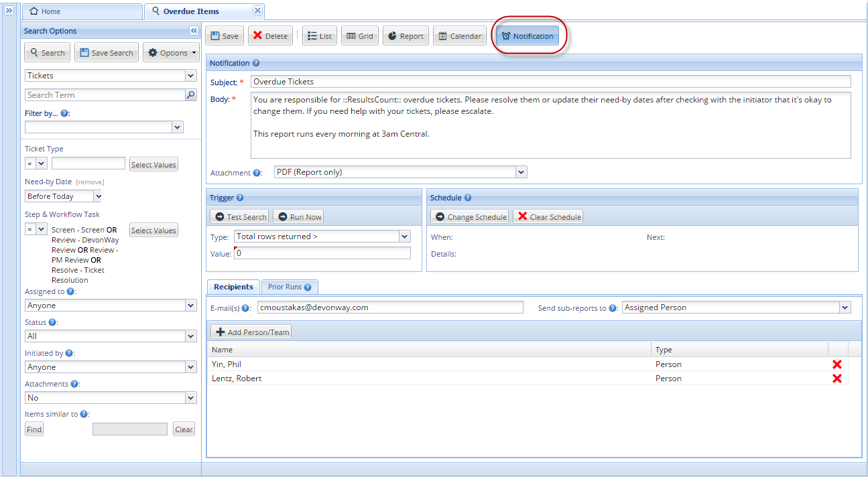Image resolution: width=868 pixels, height=477 pixels.
Task: Open the Notification section help icon
Action: 256,63
